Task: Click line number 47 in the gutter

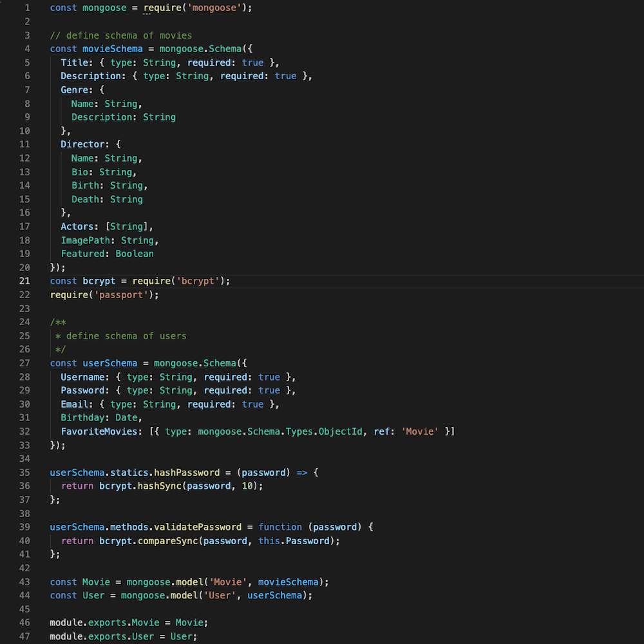Action: tap(24, 636)
